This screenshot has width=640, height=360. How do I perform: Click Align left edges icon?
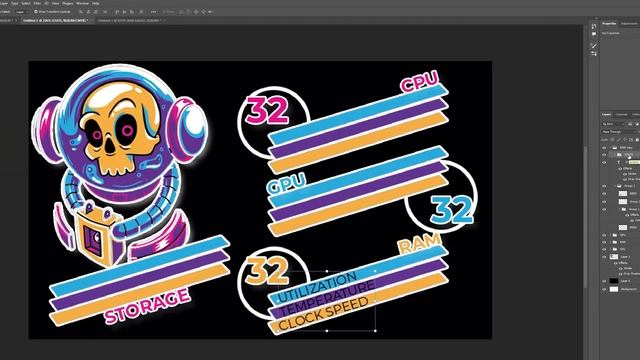(81, 12)
